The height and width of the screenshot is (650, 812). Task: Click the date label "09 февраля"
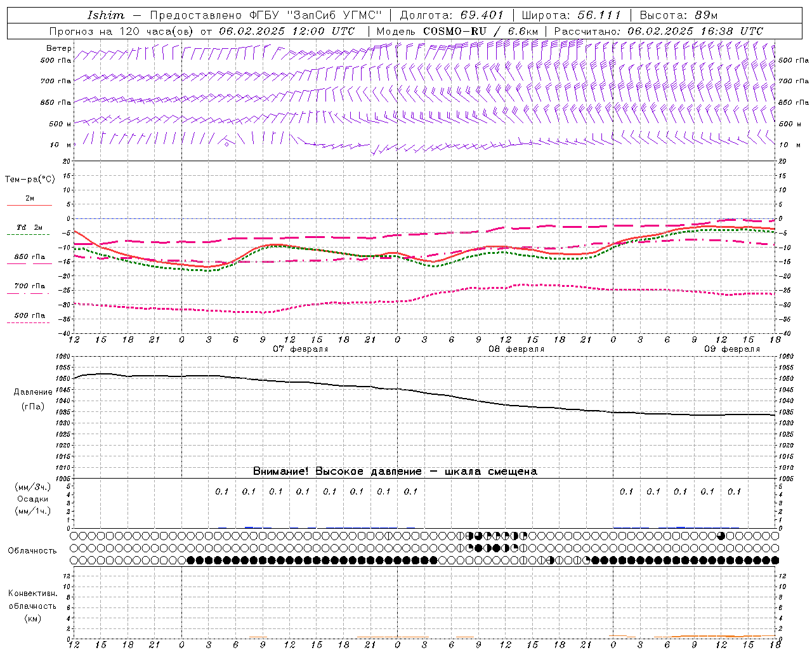click(732, 349)
